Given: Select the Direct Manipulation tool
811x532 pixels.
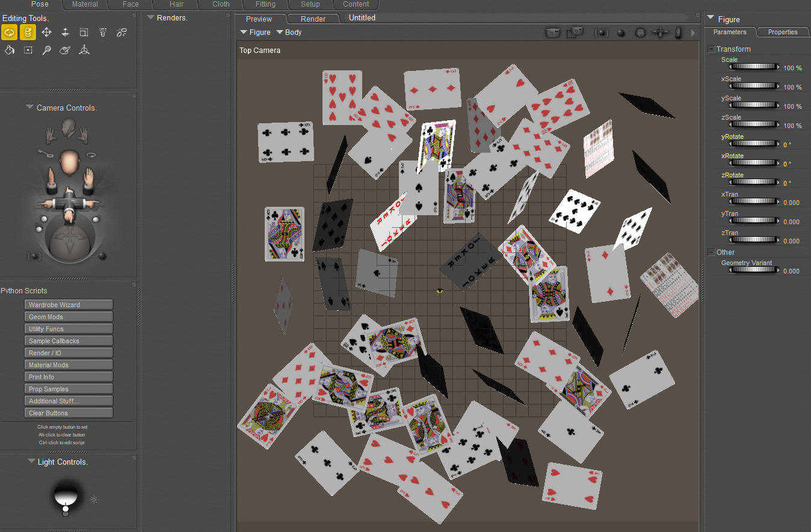Looking at the screenshot, I should [x=84, y=50].
